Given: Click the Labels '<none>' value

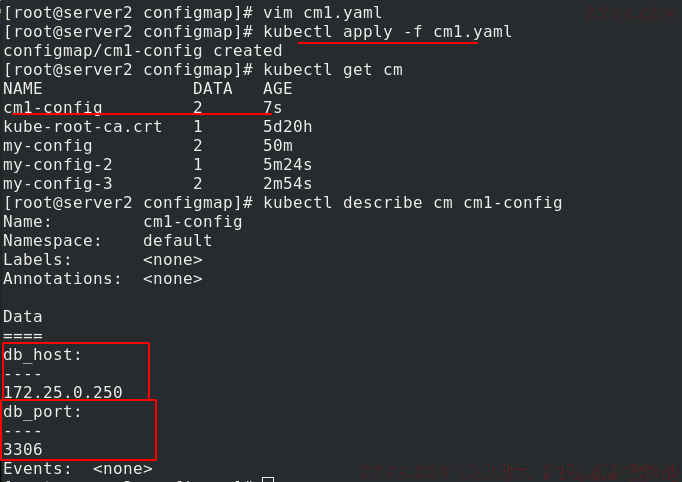Looking at the screenshot, I should click(173, 260).
